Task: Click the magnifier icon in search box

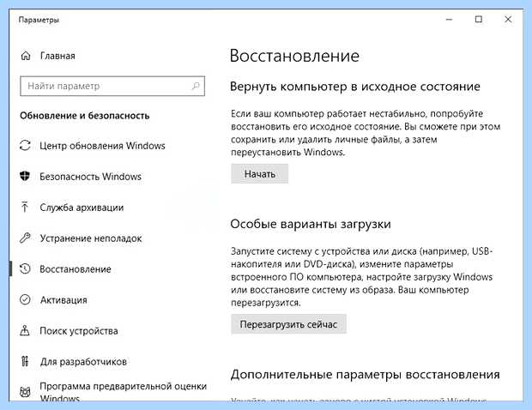Action: tap(196, 86)
